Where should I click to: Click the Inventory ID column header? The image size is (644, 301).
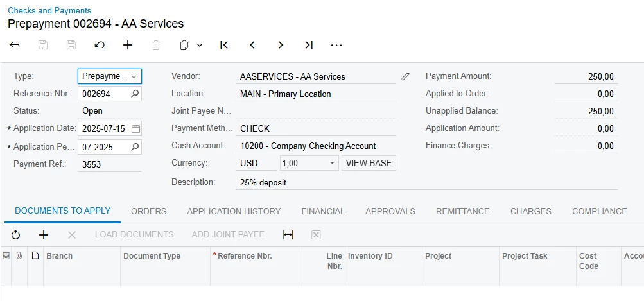click(x=383, y=266)
